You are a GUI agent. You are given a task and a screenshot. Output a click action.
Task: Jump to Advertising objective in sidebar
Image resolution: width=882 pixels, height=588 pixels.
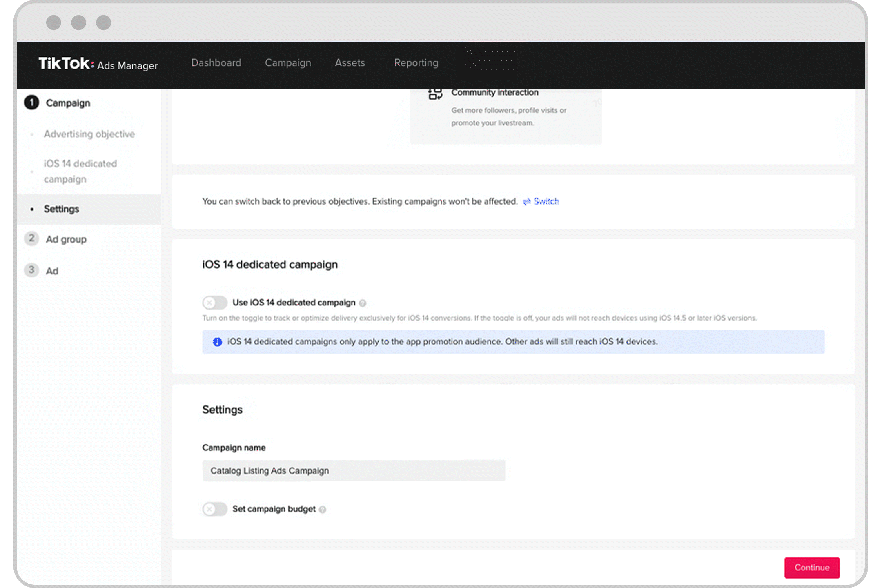pos(89,134)
